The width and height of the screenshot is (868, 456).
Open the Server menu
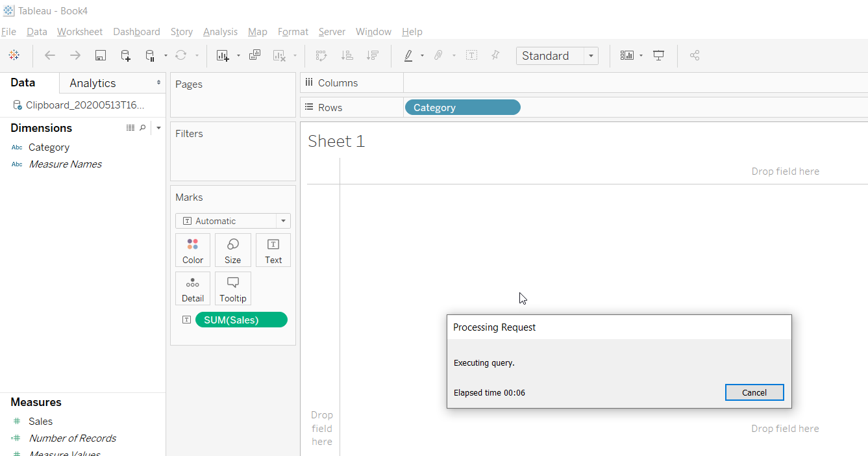[332, 32]
